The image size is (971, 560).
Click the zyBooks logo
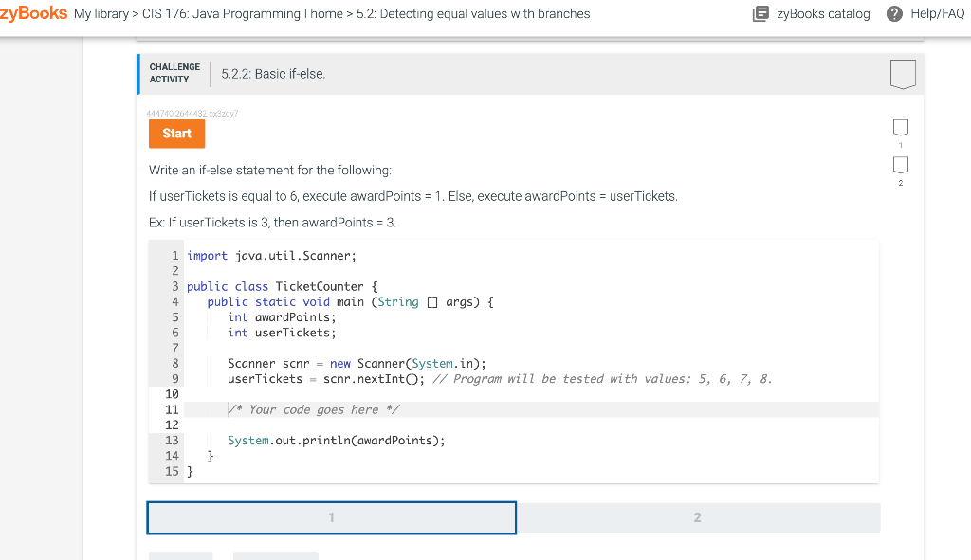point(32,13)
